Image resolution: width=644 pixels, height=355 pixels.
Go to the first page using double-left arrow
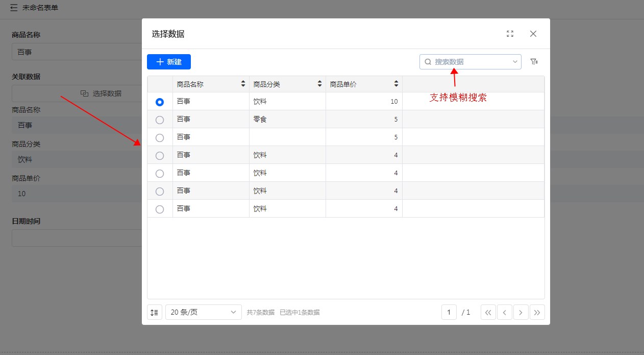pos(488,312)
